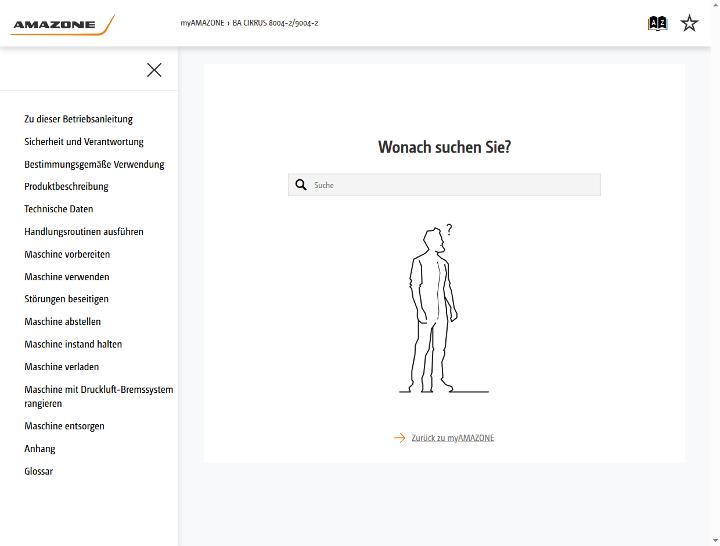Image resolution: width=720 pixels, height=546 pixels.
Task: Click into the Suche search field
Action: pos(444,185)
